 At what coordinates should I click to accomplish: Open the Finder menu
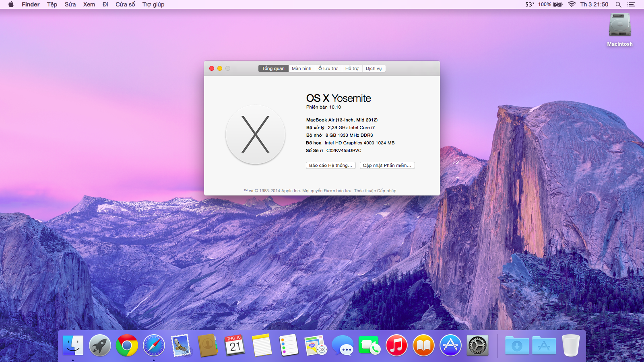coord(31,4)
